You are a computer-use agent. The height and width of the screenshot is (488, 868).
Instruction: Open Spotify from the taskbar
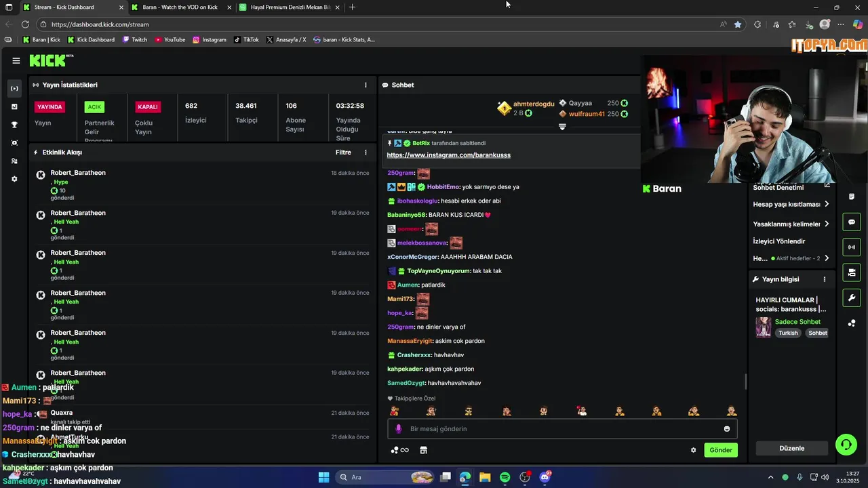505,477
